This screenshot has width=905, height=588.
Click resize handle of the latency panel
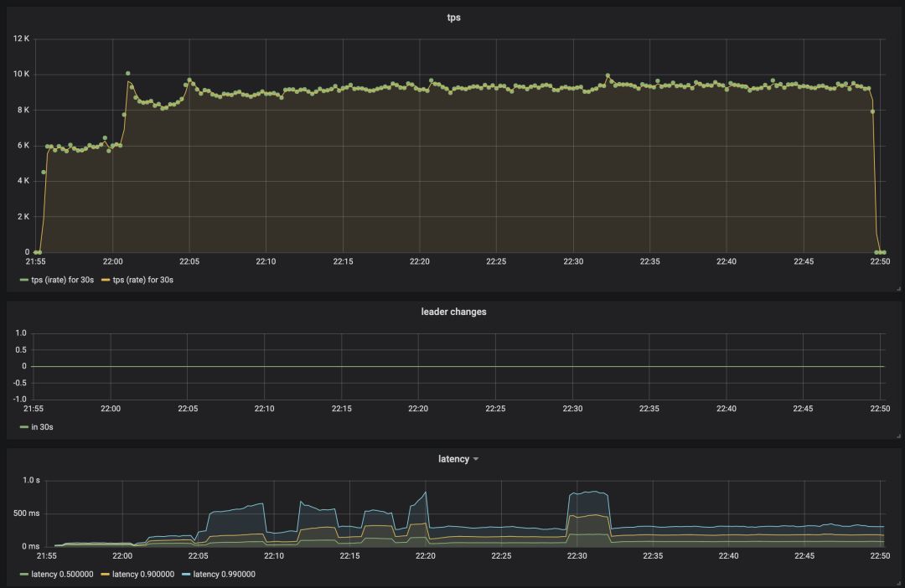click(898, 583)
